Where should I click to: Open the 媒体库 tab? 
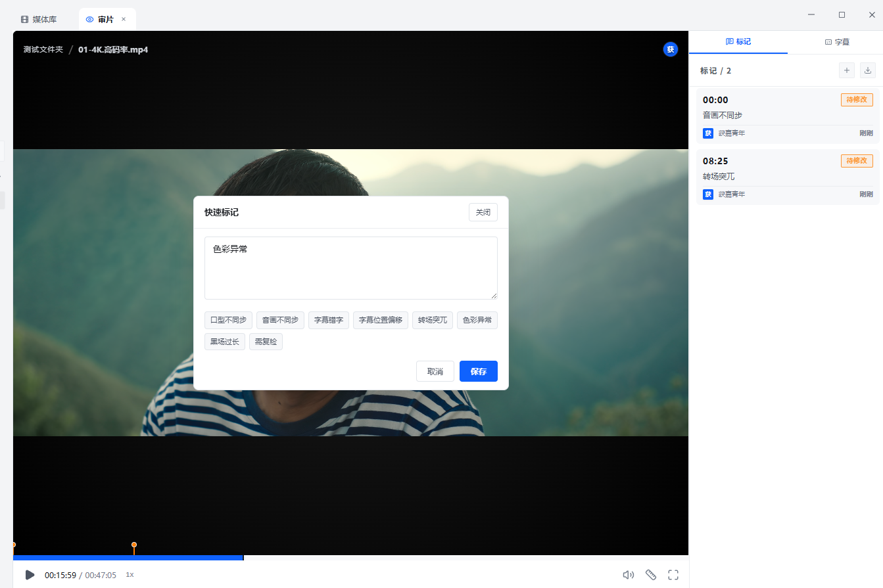[x=39, y=20]
